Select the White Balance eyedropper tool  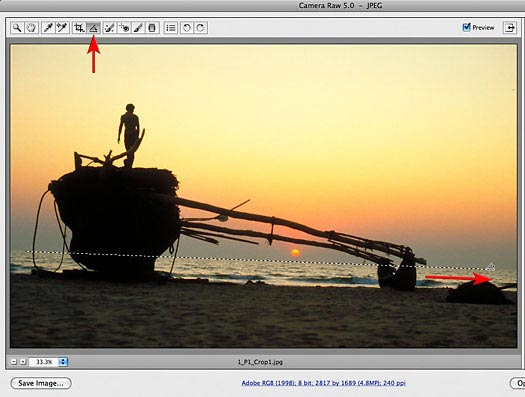[x=48, y=28]
